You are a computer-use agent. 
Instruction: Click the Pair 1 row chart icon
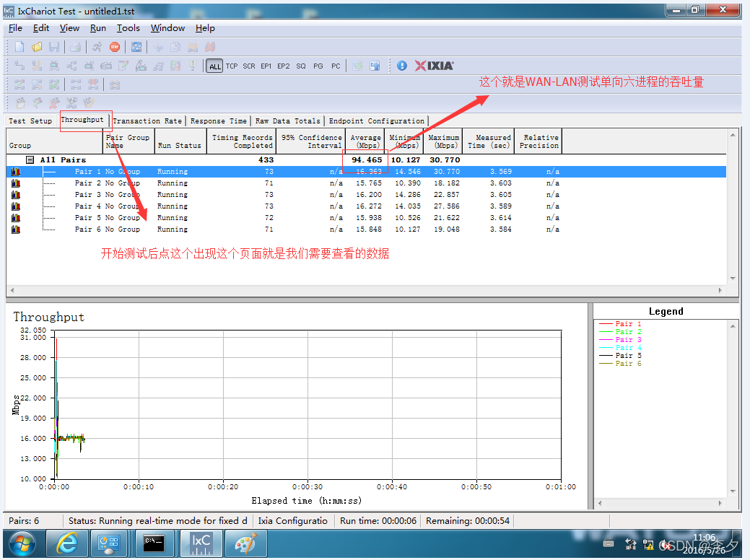[x=16, y=171]
